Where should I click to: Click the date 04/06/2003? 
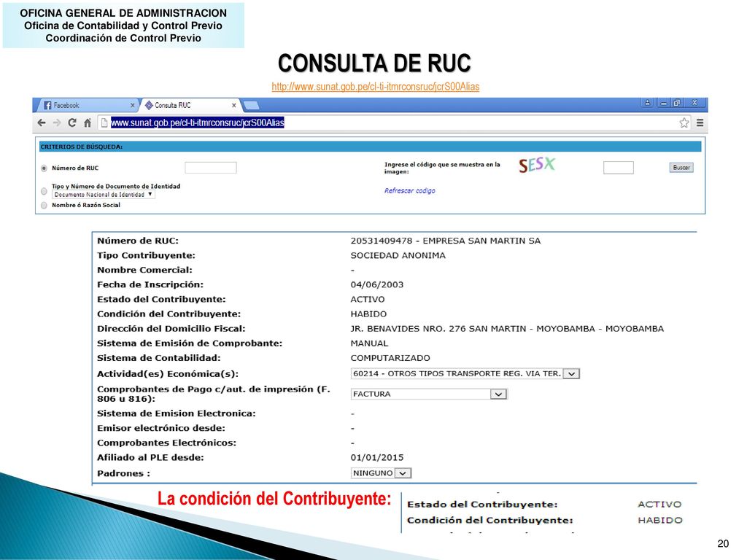377,285
